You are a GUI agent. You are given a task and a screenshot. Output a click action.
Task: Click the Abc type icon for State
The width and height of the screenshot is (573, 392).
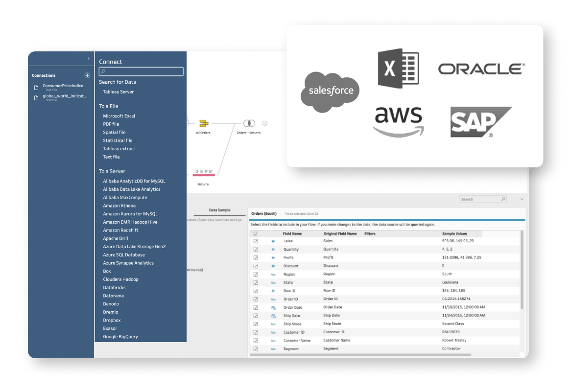coord(273,283)
